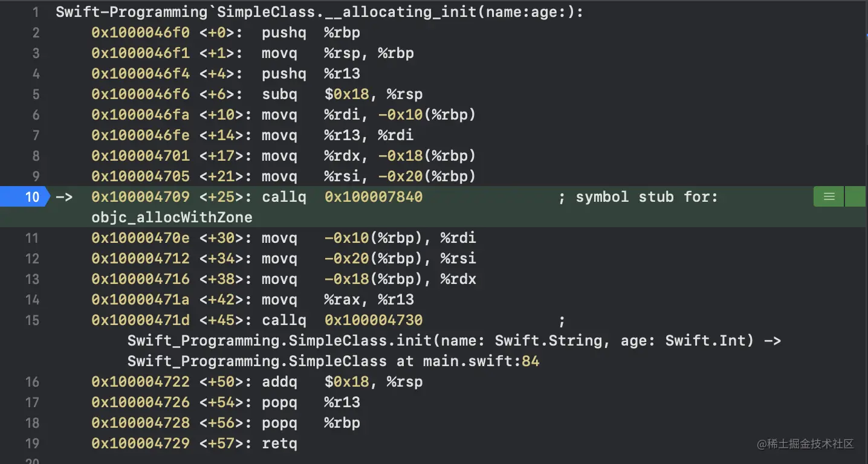Click the 'symbol stub for:' comment
The width and height of the screenshot is (868, 464).
[x=646, y=197]
